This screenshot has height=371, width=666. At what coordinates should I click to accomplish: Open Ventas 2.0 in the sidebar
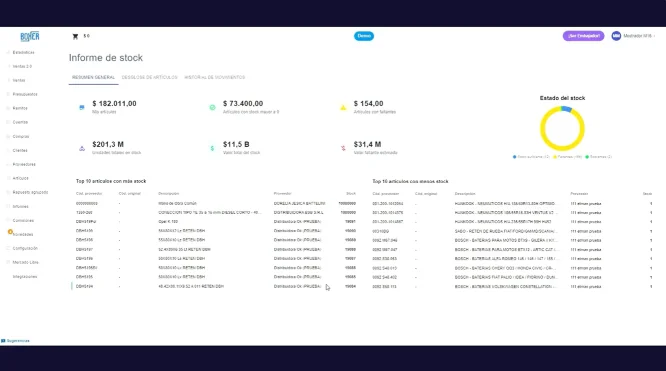point(22,66)
